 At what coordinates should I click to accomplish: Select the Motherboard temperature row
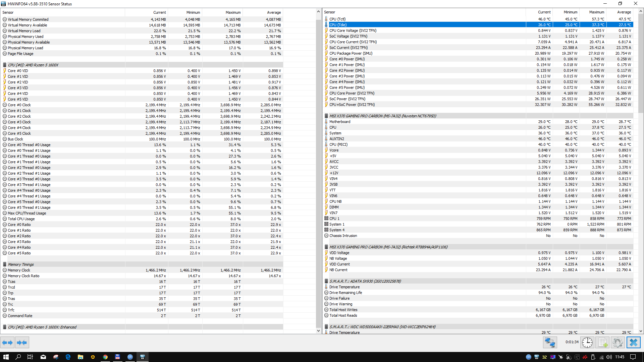click(x=478, y=122)
